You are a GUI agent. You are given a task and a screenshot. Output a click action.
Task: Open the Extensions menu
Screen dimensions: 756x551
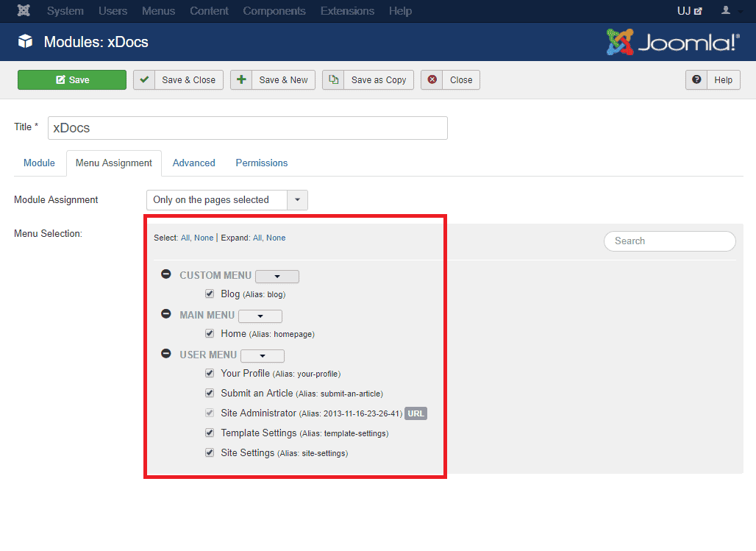(347, 11)
